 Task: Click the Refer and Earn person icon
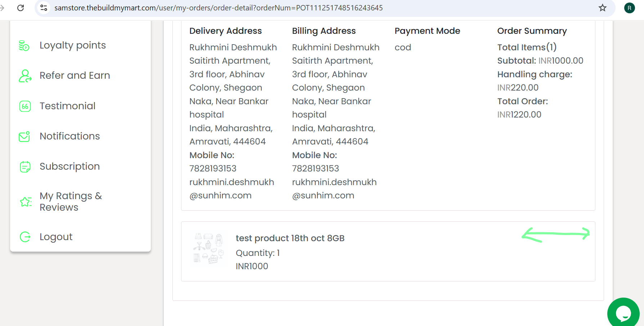click(25, 76)
